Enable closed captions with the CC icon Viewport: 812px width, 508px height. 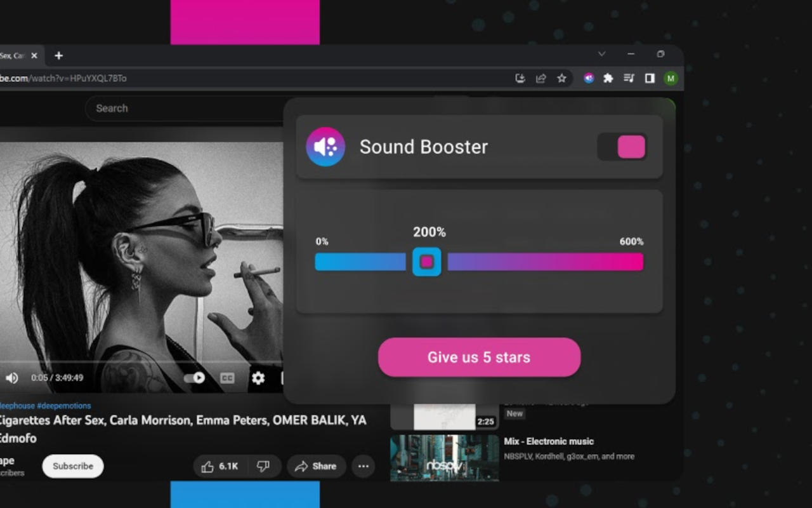pyautogui.click(x=228, y=378)
